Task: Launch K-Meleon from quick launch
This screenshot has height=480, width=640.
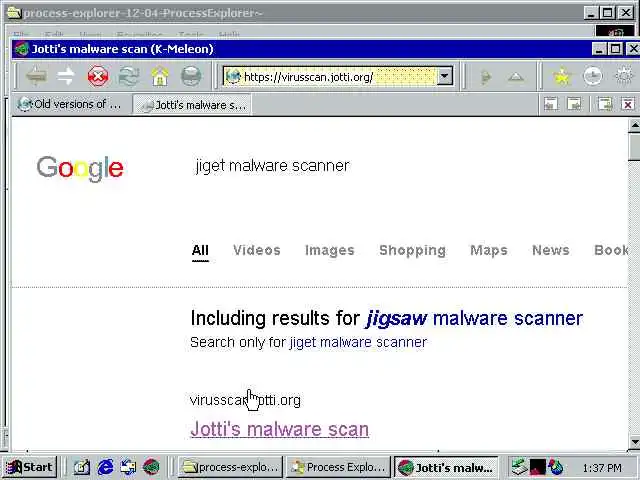Action: 151,467
